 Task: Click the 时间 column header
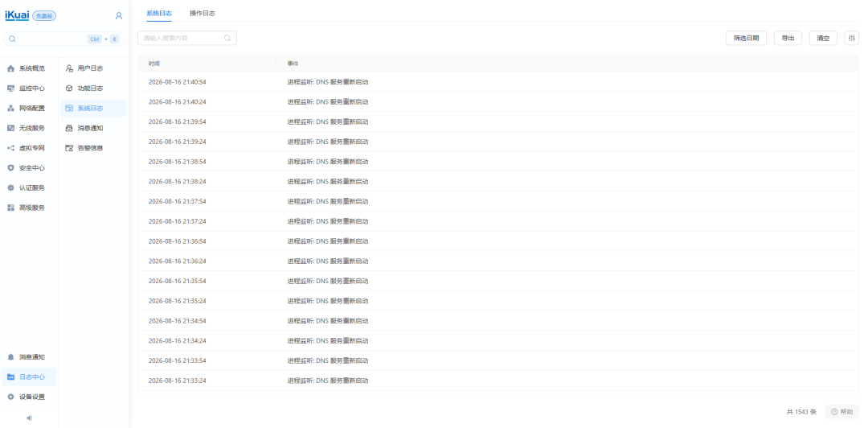154,64
